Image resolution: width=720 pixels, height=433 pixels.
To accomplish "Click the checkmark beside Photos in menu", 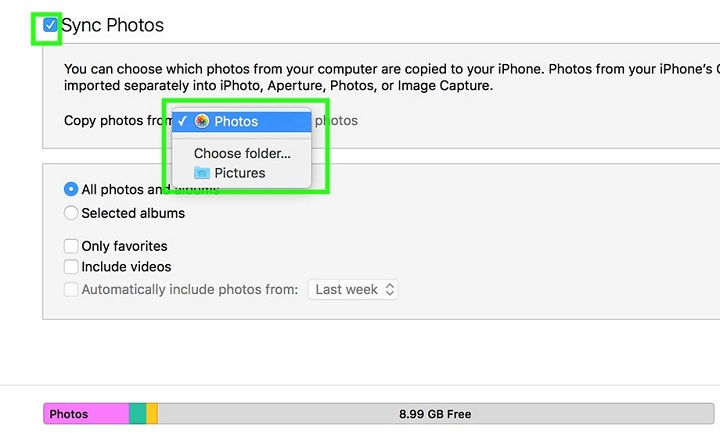I will (x=182, y=121).
